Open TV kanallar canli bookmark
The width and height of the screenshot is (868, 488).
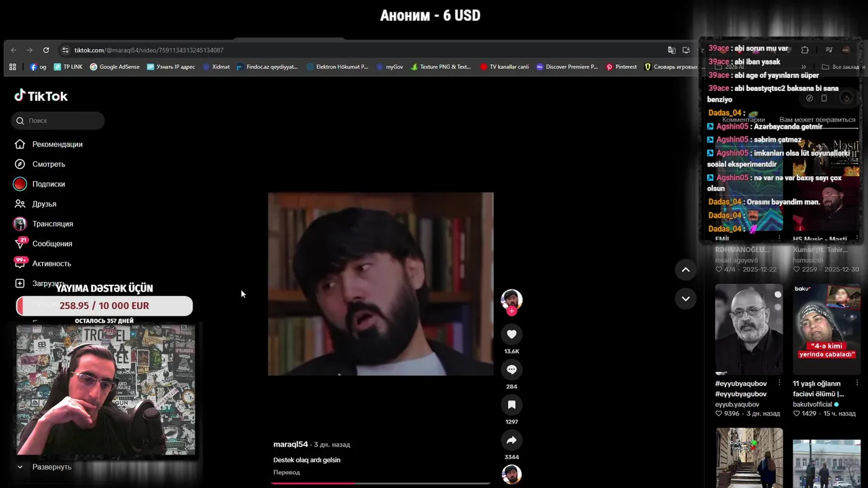point(505,67)
